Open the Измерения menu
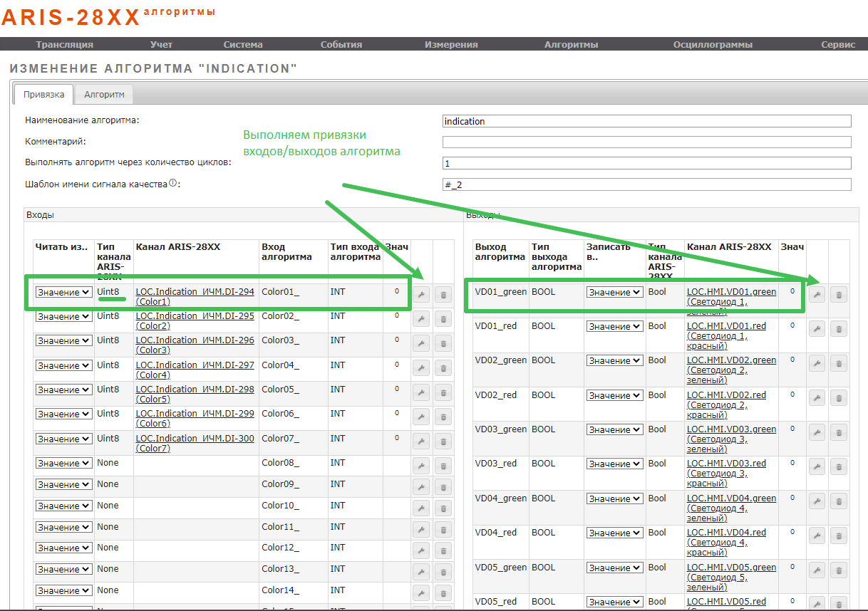Viewport: 868px width, 611px height. [451, 44]
